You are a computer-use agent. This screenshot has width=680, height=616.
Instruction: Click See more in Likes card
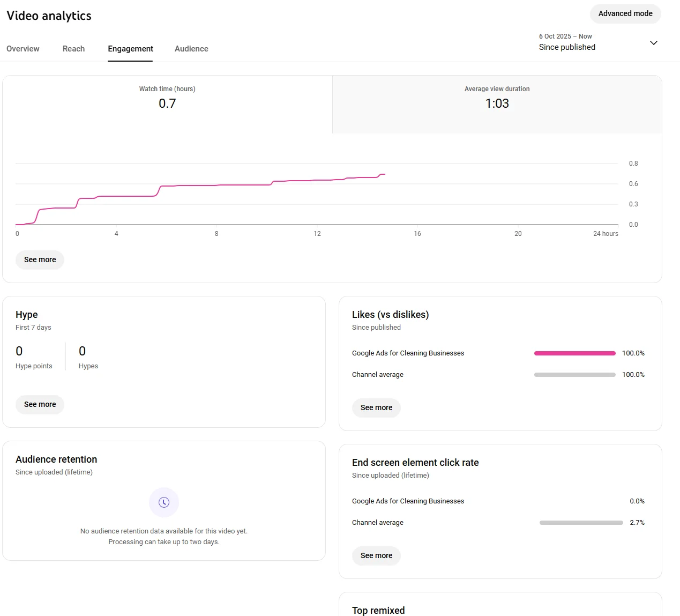pos(376,408)
